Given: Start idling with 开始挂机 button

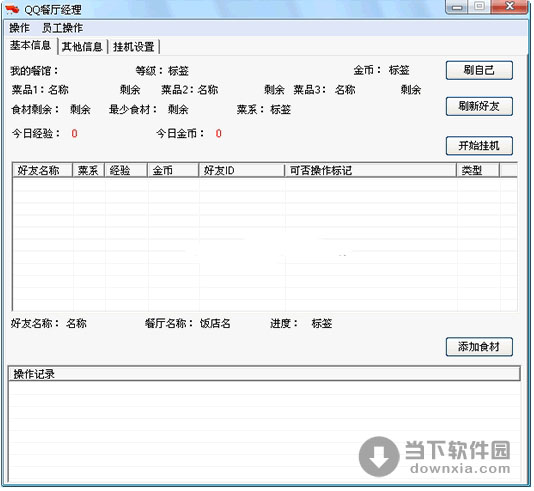Looking at the screenshot, I should click(479, 146).
